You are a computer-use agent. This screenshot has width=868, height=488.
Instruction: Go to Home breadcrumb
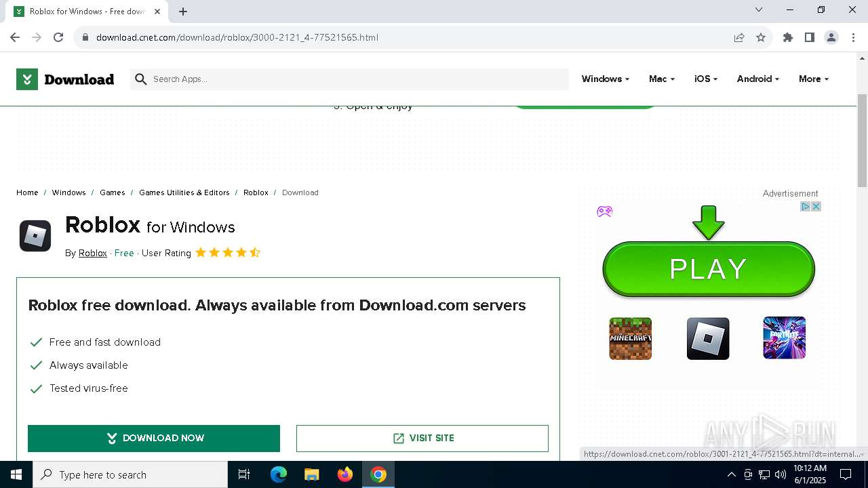pos(27,192)
